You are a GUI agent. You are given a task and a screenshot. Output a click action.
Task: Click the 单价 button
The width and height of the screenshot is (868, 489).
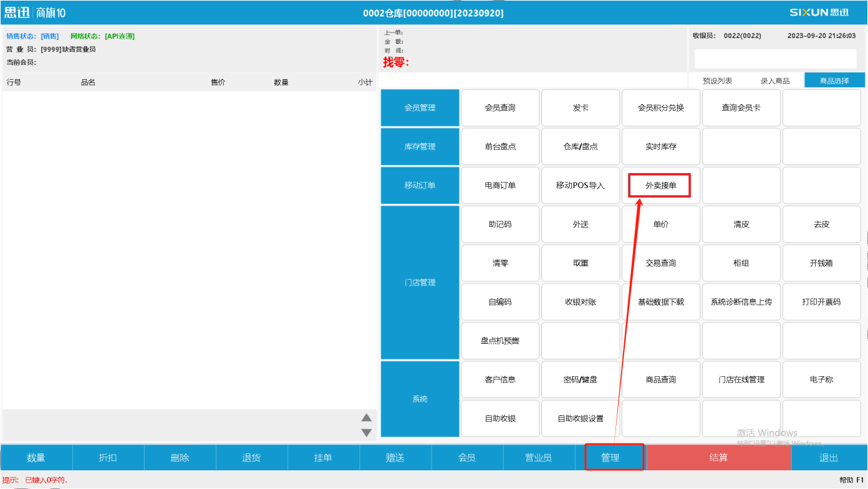click(x=661, y=224)
